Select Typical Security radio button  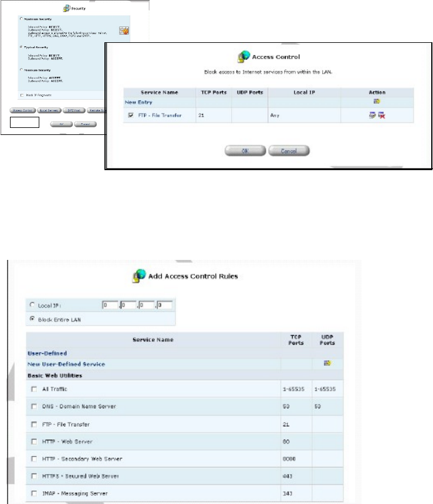click(21, 47)
